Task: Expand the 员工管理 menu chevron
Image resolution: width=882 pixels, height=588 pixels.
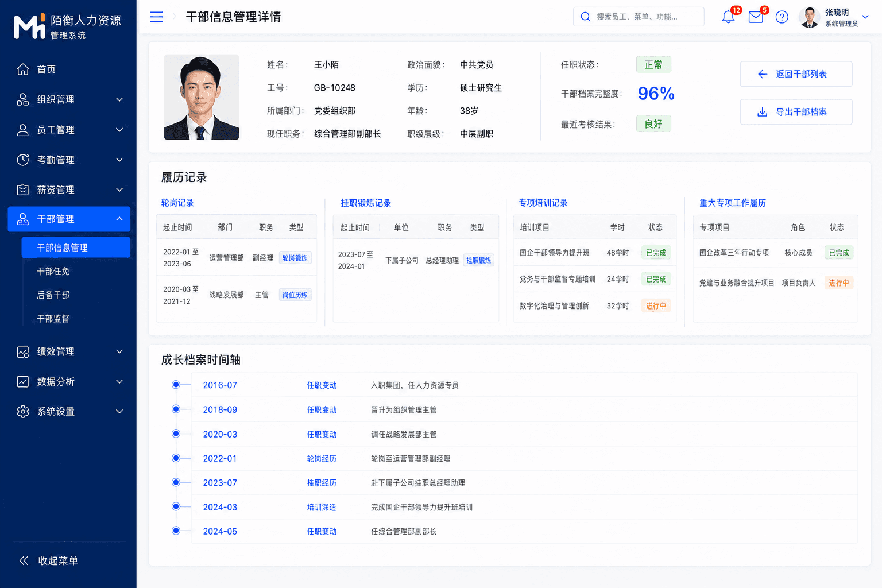Action: [119, 130]
